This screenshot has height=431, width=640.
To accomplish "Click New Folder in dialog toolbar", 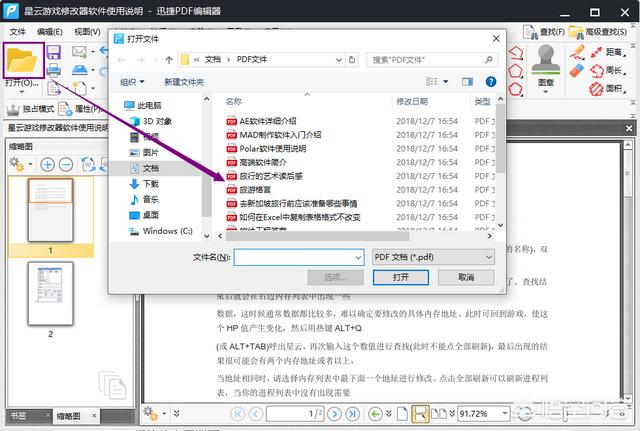I will point(184,82).
